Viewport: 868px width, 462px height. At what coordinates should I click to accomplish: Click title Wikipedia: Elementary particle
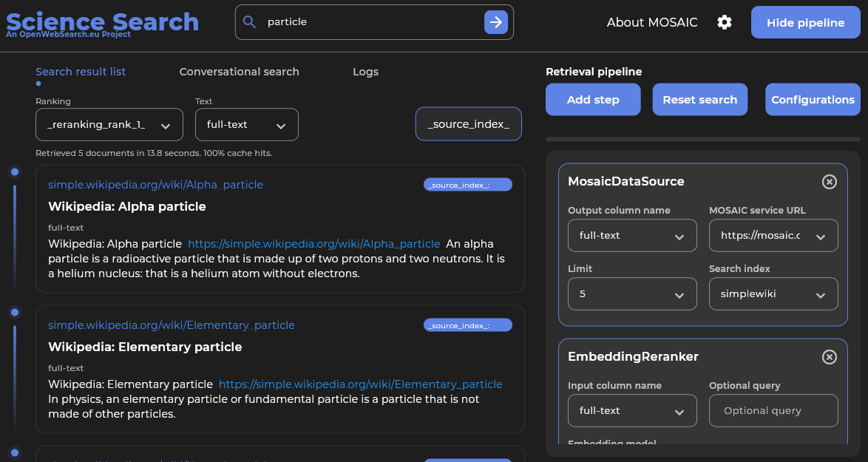[x=145, y=347]
